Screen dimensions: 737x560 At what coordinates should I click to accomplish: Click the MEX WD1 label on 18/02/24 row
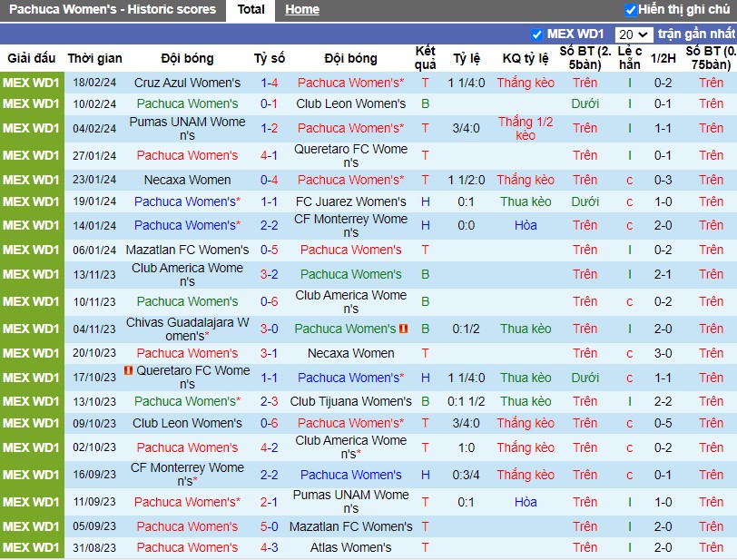pyautogui.click(x=32, y=83)
